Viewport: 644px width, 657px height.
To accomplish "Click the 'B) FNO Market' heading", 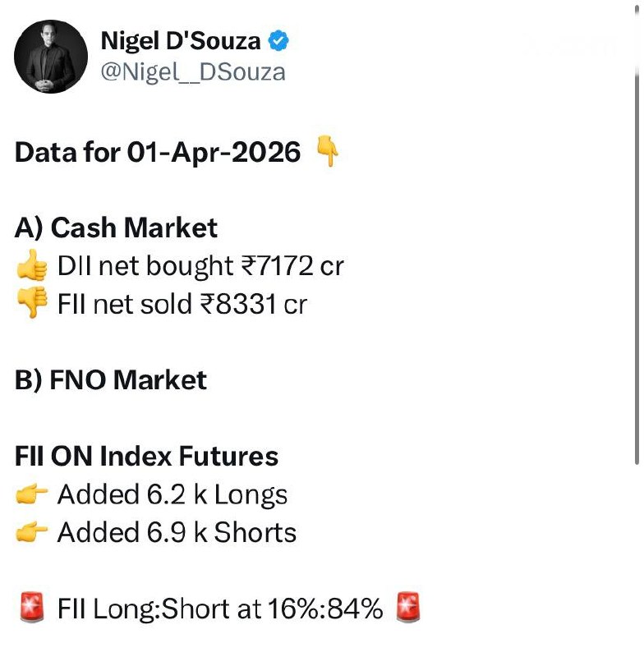I will tap(111, 380).
